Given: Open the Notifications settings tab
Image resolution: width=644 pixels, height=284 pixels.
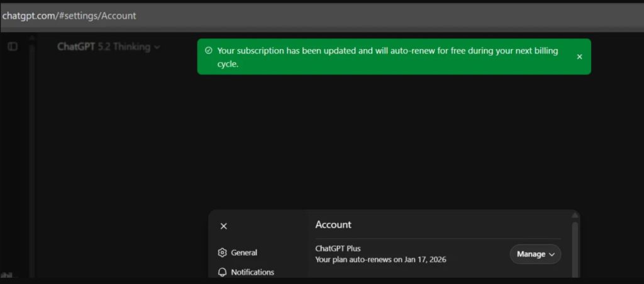Looking at the screenshot, I should click(252, 272).
